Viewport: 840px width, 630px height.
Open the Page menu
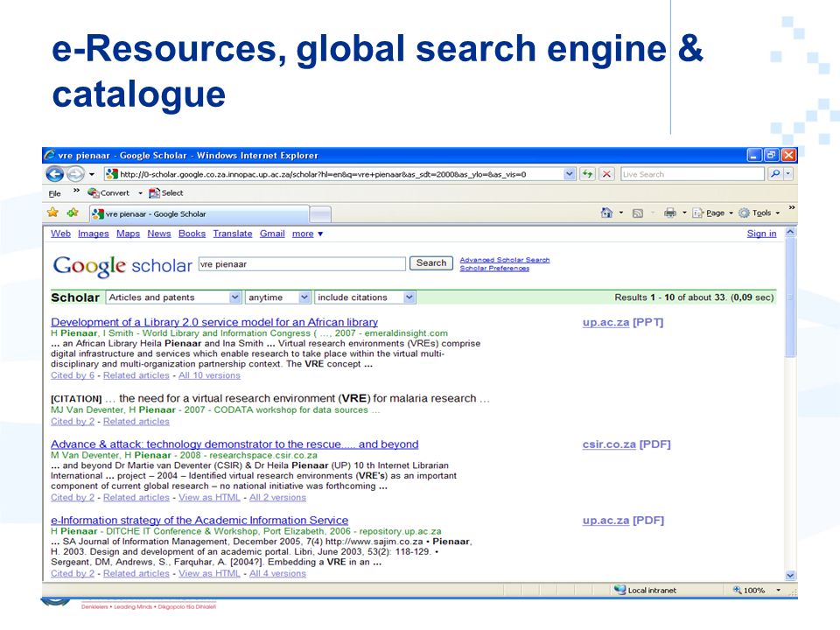click(x=712, y=213)
